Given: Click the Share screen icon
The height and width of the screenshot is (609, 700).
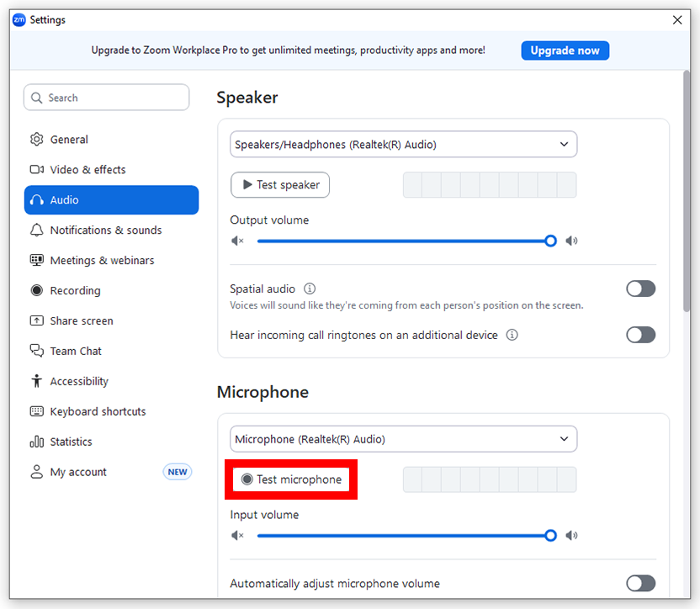Looking at the screenshot, I should coord(36,320).
